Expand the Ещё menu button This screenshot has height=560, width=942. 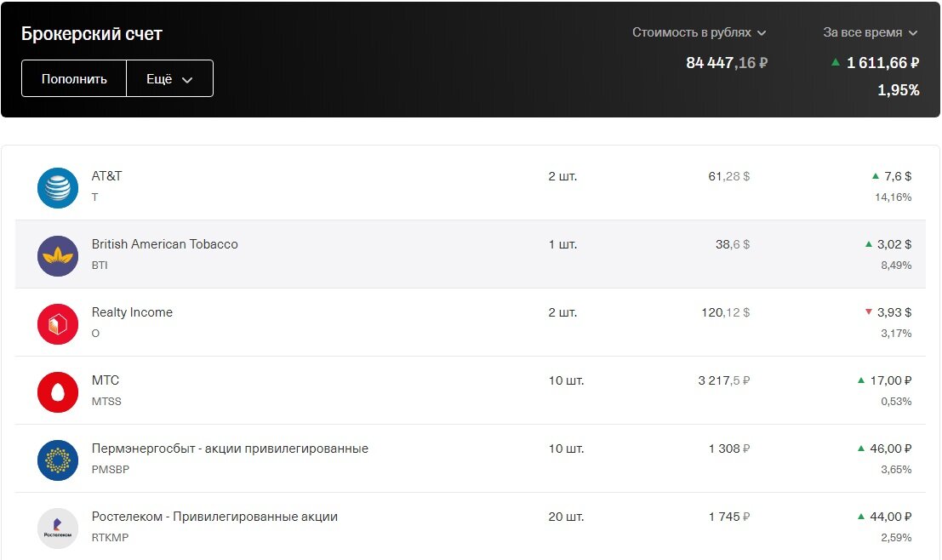[169, 78]
